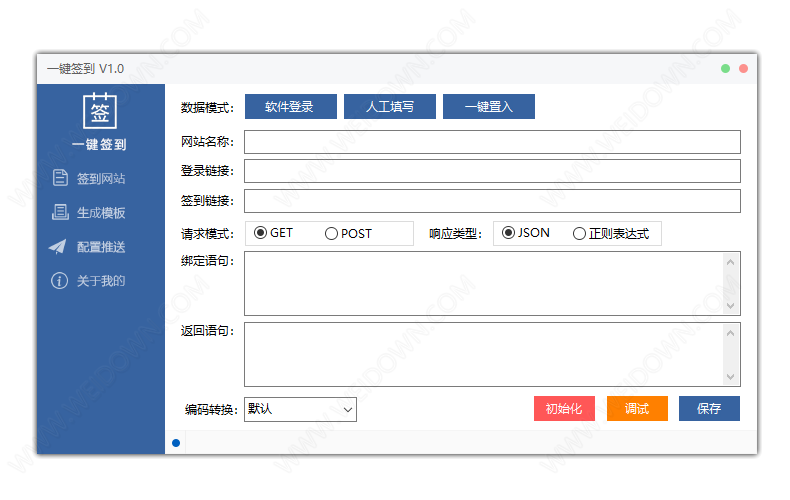Click the 编码转换 label

[x=211, y=409]
